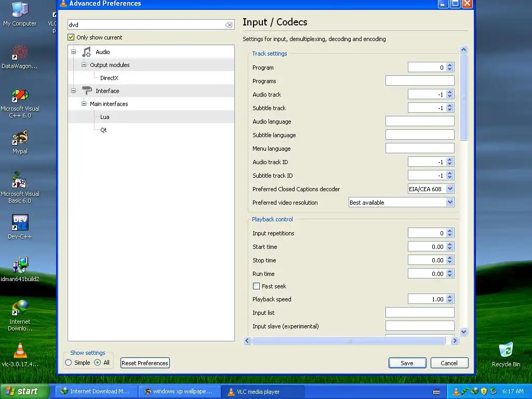532x399 pixels.
Task: Click the Input list text field
Action: pos(420,312)
